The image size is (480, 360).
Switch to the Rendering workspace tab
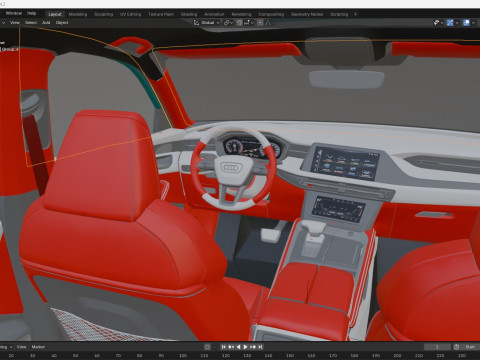[x=241, y=14]
